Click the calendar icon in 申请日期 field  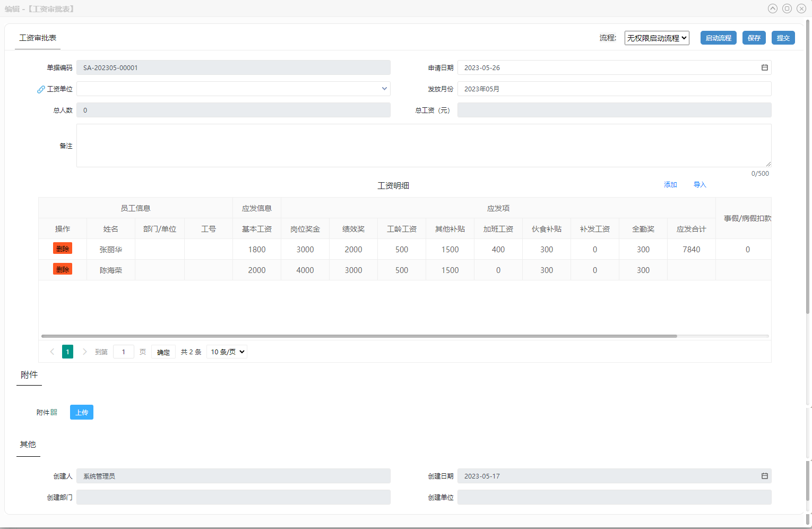(x=764, y=67)
